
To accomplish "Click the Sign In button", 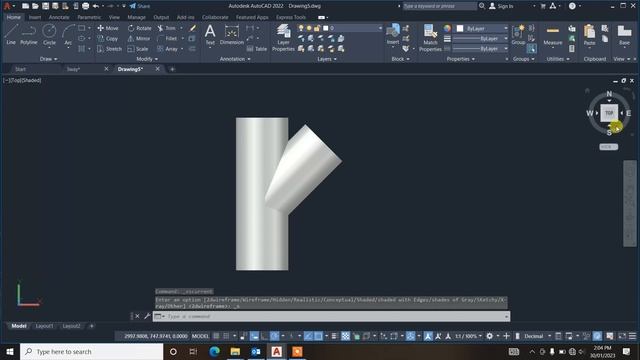I will coord(501,6).
